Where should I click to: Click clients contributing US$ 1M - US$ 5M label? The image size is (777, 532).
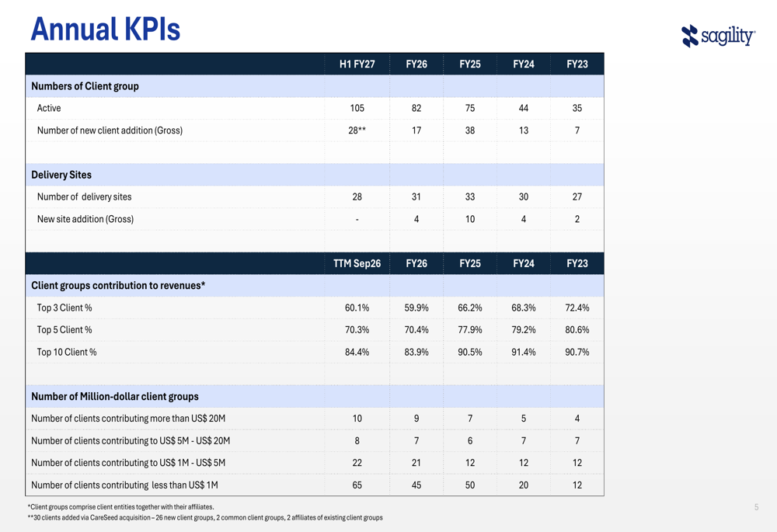click(x=128, y=463)
